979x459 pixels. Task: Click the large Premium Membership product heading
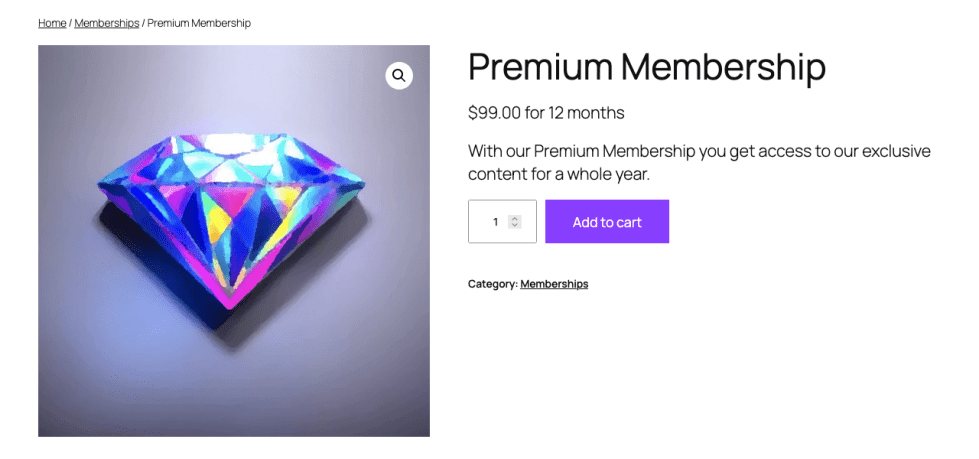pyautogui.click(x=646, y=67)
